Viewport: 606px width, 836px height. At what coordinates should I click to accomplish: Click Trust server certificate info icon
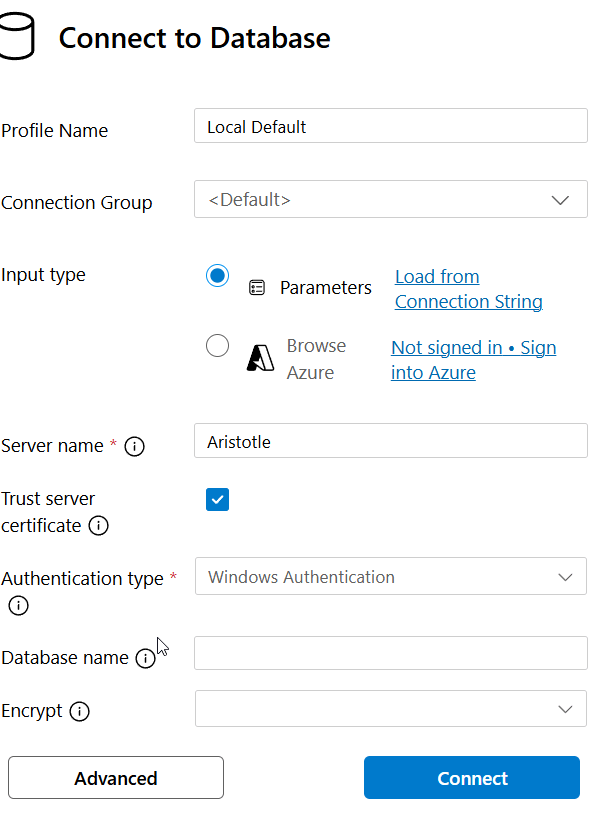pos(98,526)
